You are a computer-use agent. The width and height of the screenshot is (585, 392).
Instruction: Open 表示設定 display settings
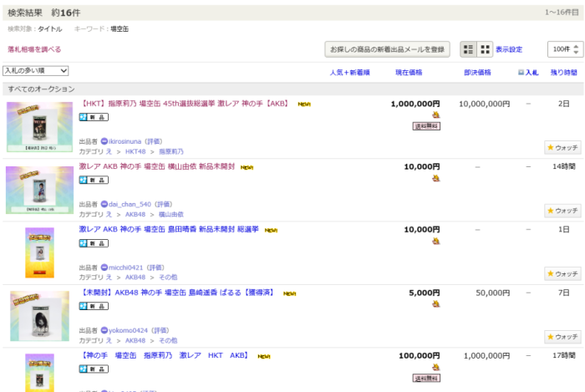point(509,49)
